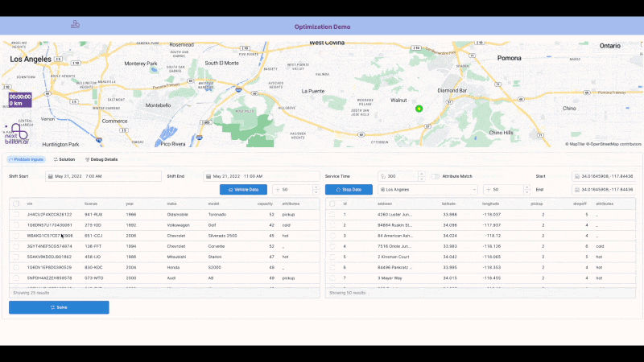
Task: Click the logo icon in the header bar
Action: [75, 25]
